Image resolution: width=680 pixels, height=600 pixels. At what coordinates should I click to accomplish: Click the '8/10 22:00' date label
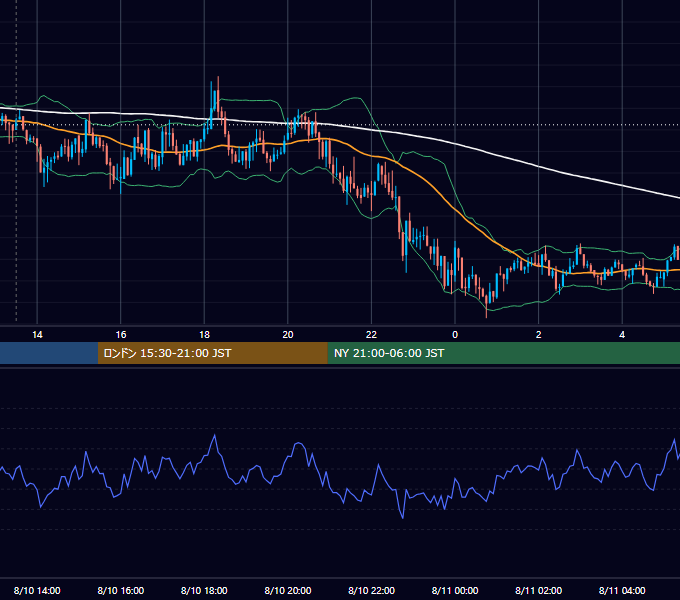372,590
